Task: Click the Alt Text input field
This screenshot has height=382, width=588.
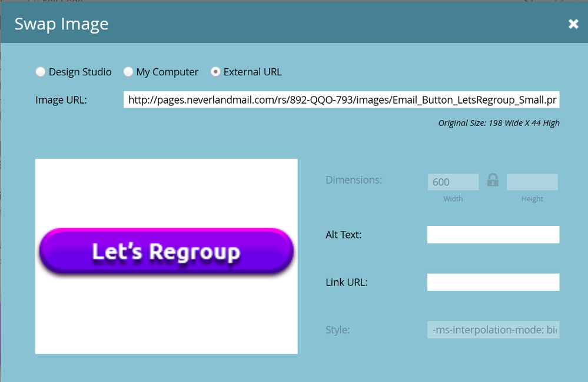Action: pyautogui.click(x=493, y=235)
